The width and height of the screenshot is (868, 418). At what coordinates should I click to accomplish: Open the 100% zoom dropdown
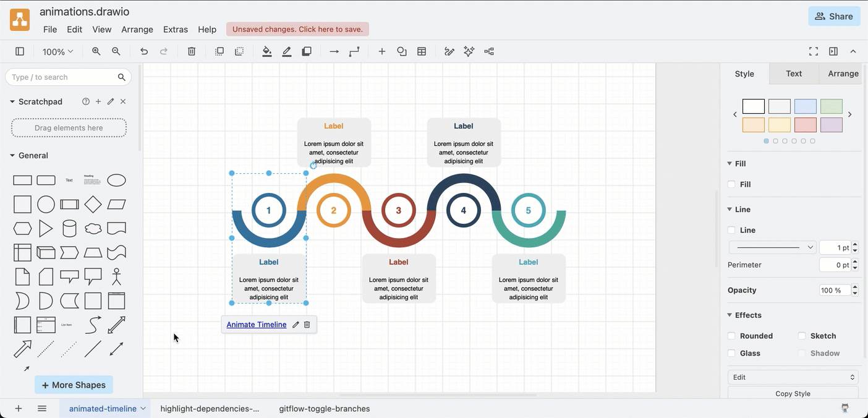[x=57, y=52]
